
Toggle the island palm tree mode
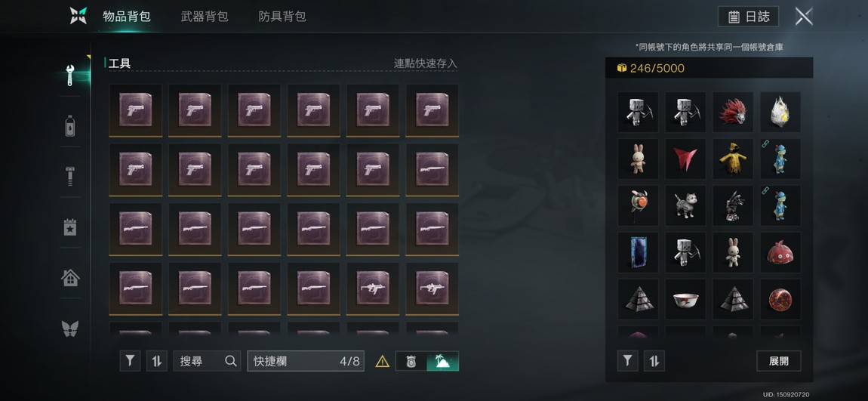click(442, 361)
